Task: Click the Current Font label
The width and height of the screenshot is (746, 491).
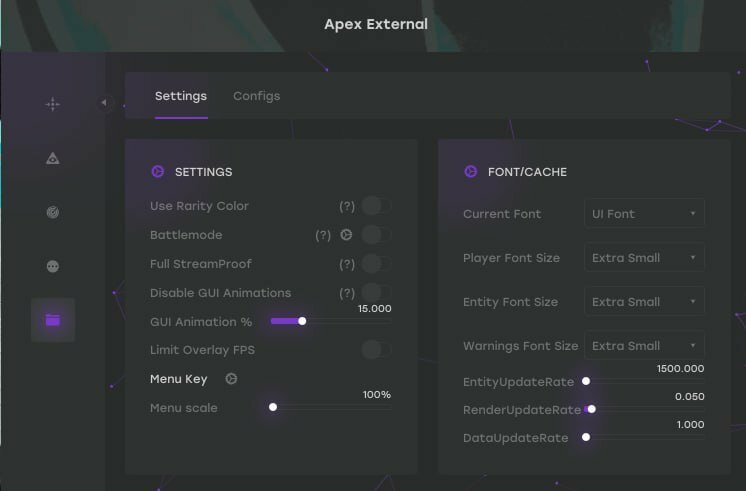Action: point(502,214)
